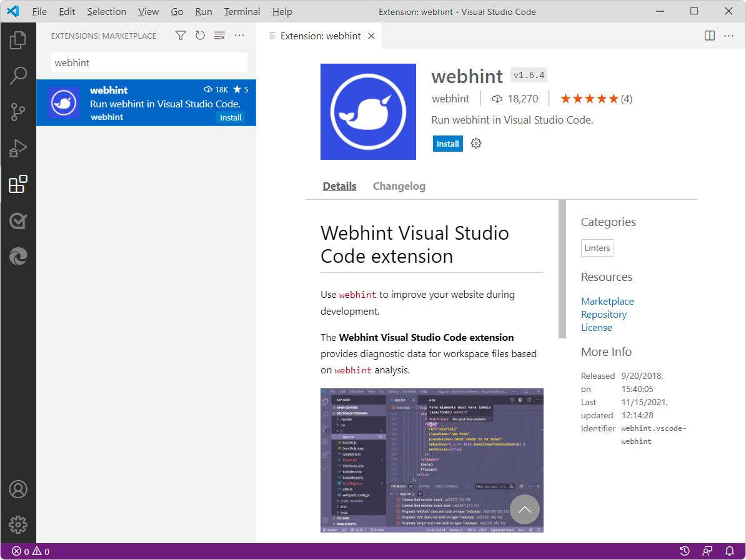
Task: Click the 18K download count in list
Action: 216,89
